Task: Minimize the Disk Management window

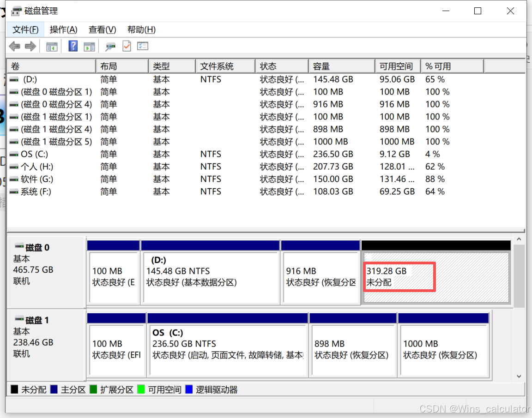Action: 446,11
